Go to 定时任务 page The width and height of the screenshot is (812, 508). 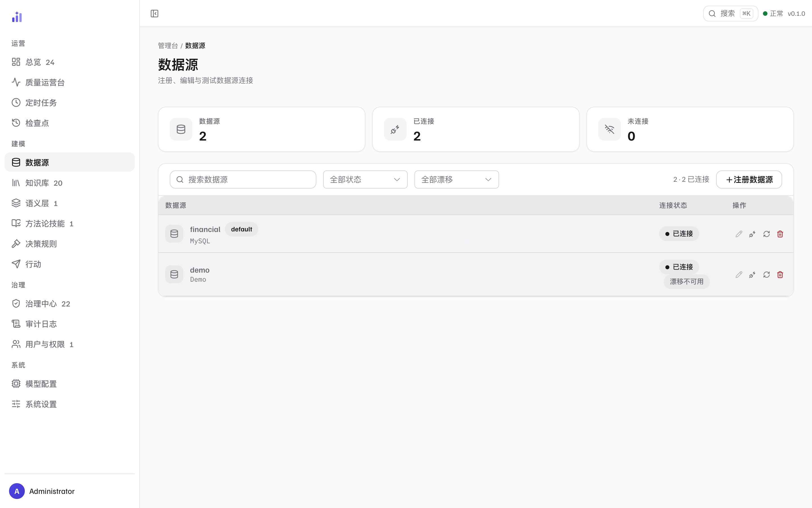click(69, 103)
